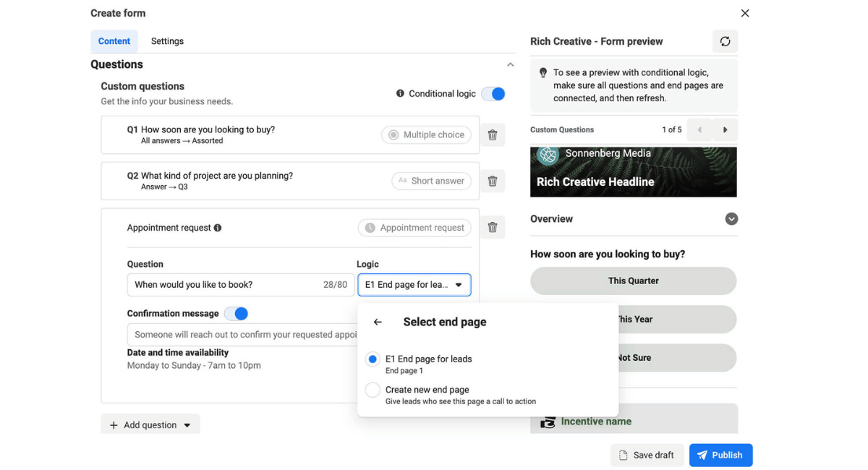This screenshot has width=868, height=470.
Task: Open the Logic end page dropdown
Action: click(414, 284)
